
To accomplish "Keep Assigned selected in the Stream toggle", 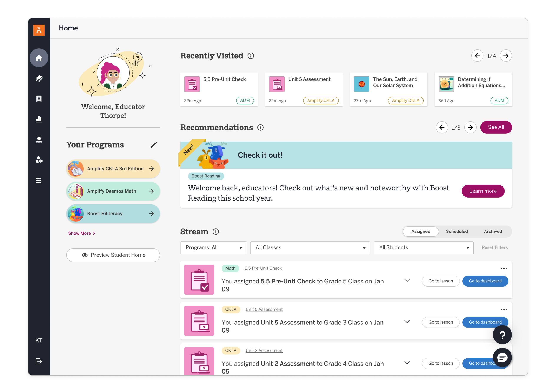I will (421, 231).
